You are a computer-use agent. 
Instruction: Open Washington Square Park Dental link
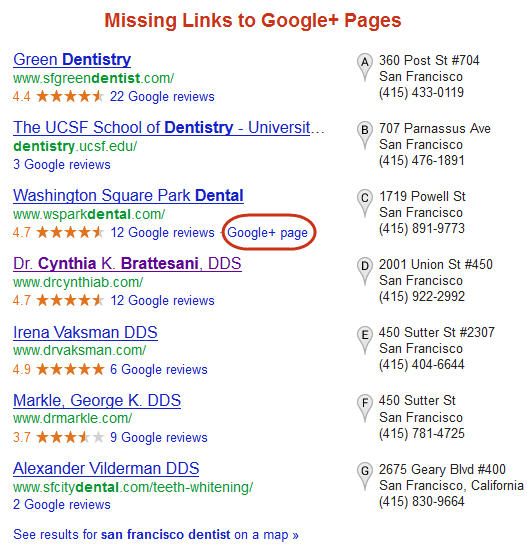(128, 196)
